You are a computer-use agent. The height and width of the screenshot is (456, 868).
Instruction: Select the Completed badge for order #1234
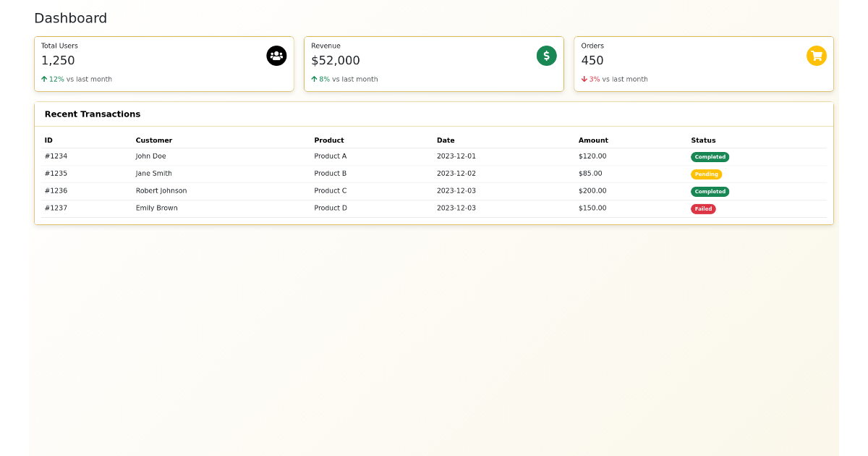710,156
